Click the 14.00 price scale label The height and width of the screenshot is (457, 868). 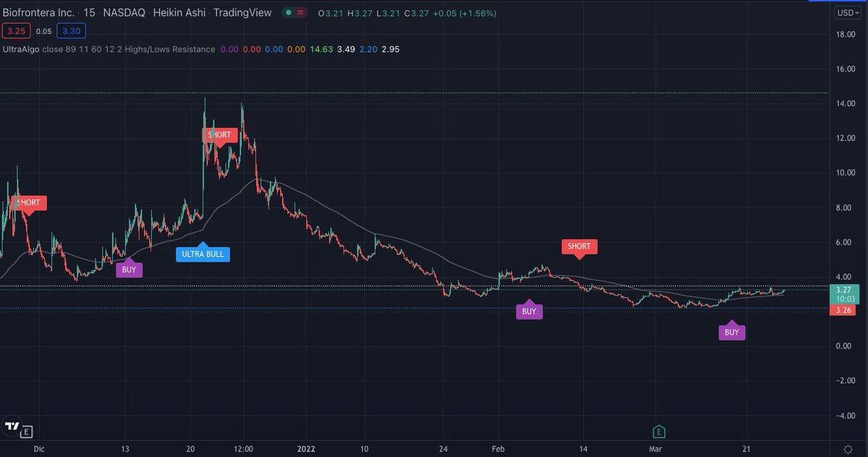coord(846,103)
